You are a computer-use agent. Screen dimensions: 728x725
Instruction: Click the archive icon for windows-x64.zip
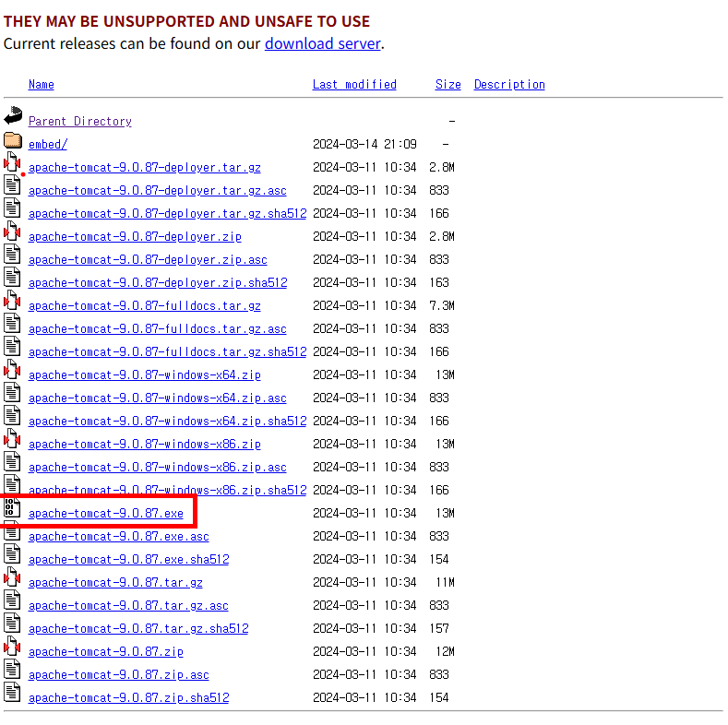[x=12, y=369]
